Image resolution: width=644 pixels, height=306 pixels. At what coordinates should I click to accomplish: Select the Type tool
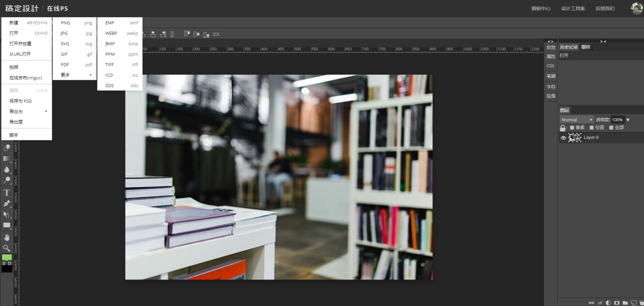coord(7,192)
